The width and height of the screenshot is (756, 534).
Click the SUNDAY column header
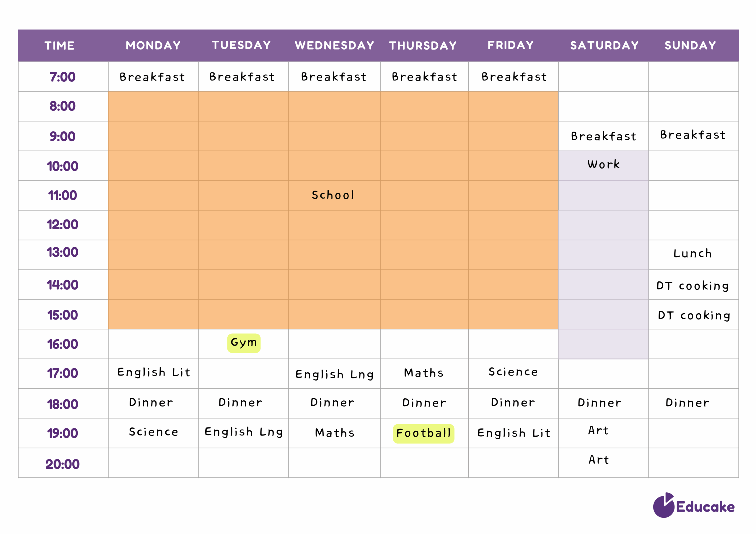[690, 45]
